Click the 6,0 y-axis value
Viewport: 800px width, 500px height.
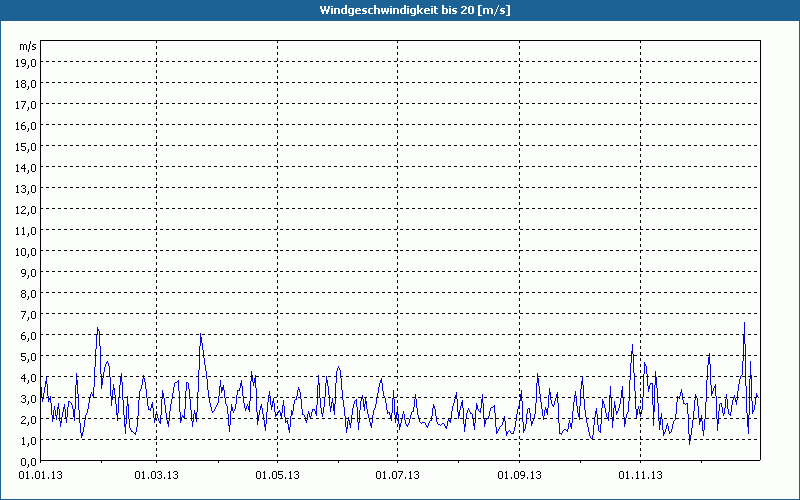click(x=29, y=336)
